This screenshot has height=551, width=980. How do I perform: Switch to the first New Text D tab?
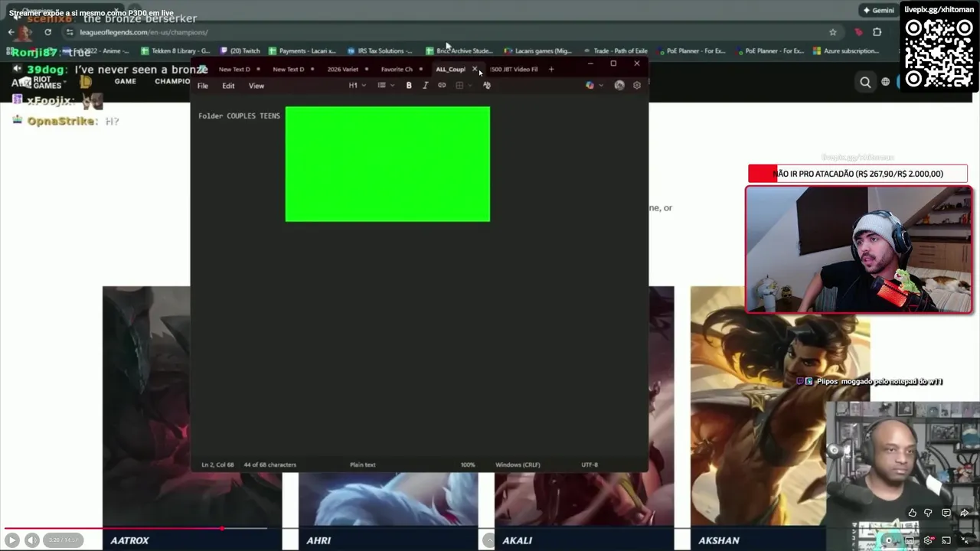click(x=234, y=69)
